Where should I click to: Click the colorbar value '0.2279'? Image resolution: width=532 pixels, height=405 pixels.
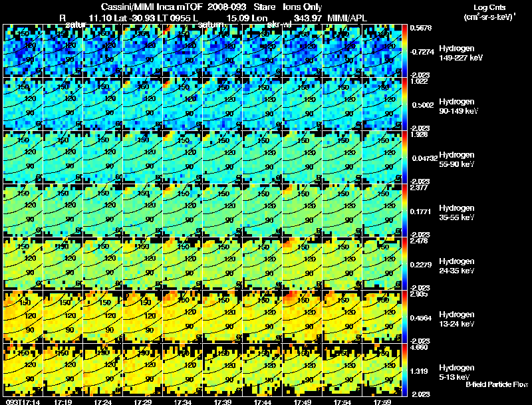(421, 265)
